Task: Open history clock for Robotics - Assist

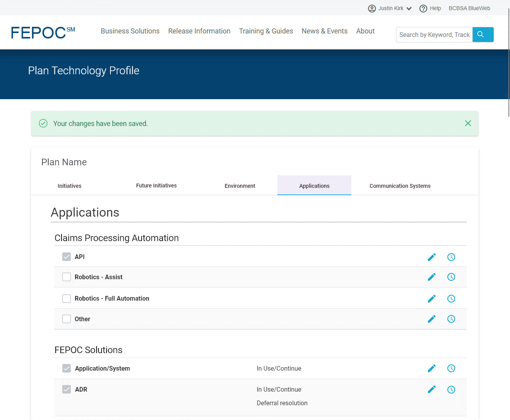Action: pyautogui.click(x=451, y=277)
